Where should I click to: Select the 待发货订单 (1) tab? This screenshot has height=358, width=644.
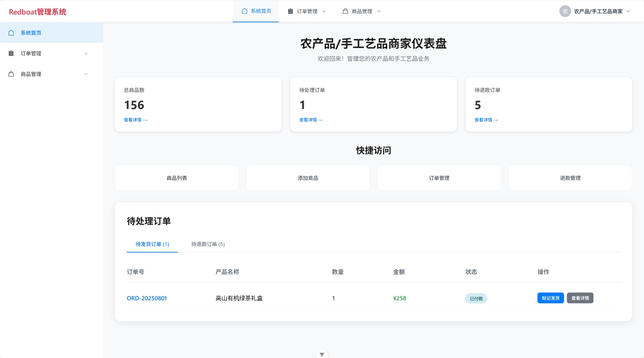coord(152,244)
